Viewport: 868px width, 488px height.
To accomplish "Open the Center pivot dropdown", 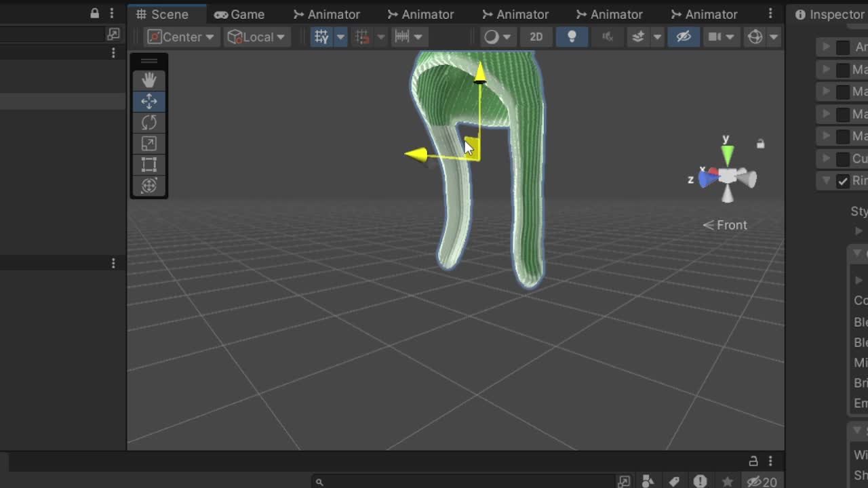I will point(181,37).
